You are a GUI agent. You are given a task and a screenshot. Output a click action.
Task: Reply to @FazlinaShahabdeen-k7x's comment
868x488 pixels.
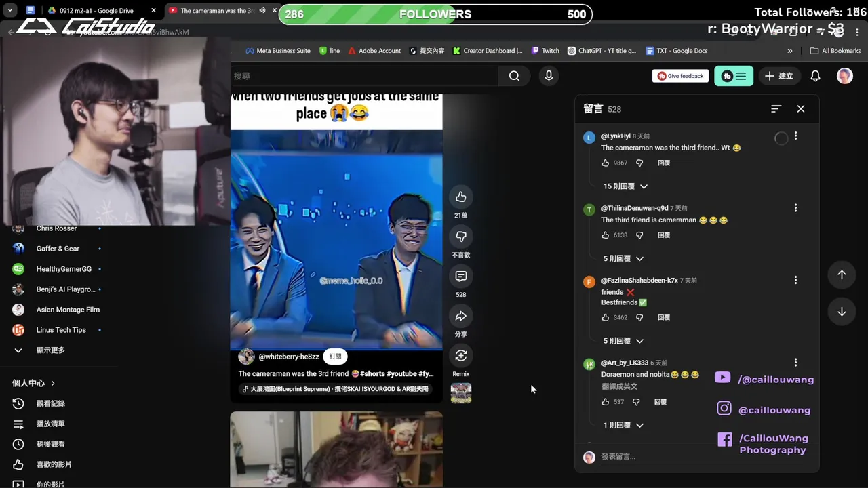coord(664,317)
